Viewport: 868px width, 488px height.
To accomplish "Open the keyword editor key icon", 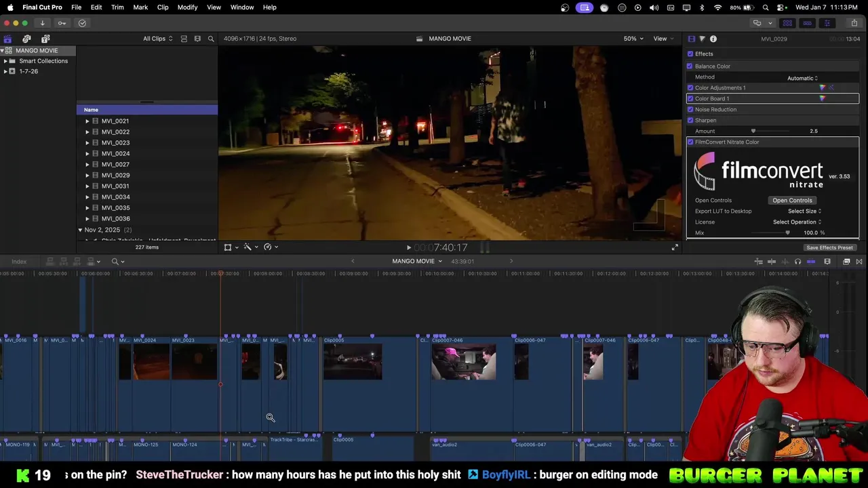I will pyautogui.click(x=62, y=23).
